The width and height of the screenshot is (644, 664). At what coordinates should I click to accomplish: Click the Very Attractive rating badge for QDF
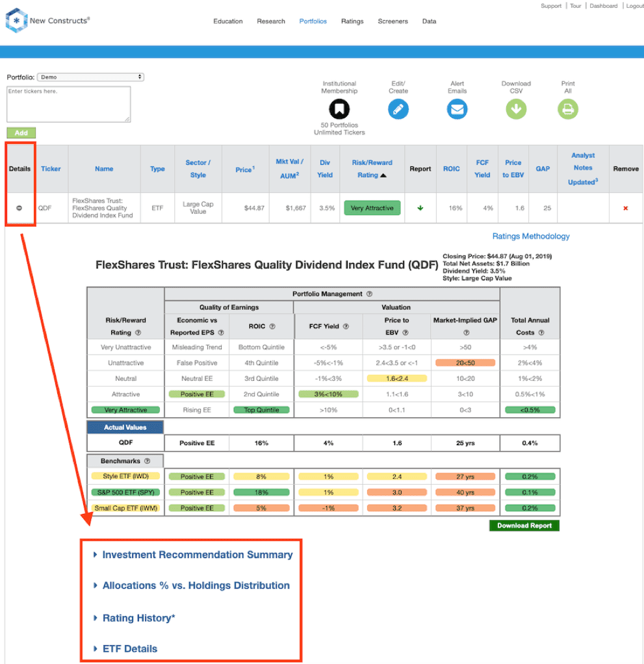click(372, 208)
